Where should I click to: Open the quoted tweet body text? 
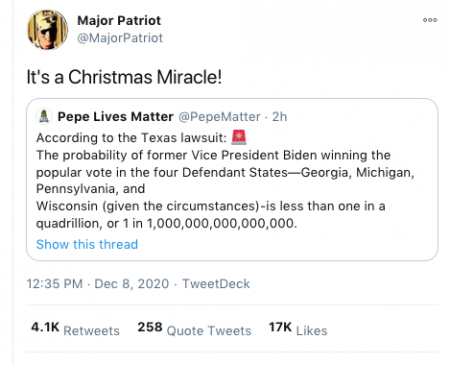(225, 180)
